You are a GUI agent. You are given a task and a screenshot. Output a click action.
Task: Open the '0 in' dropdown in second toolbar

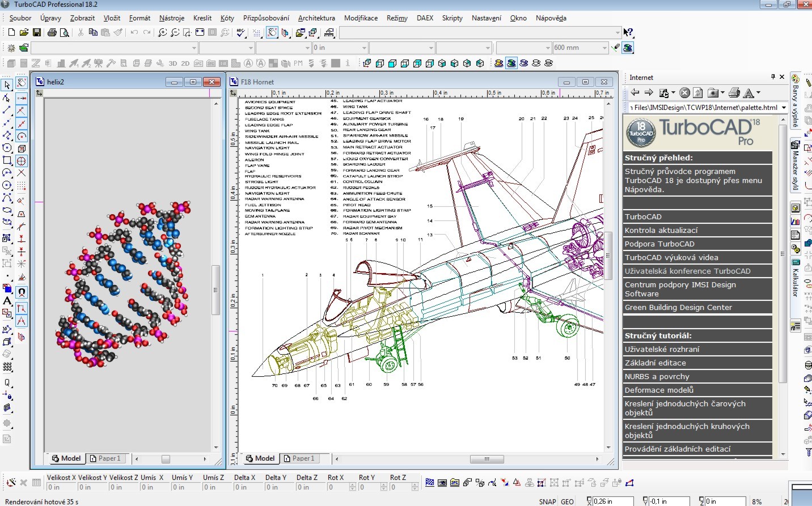click(x=365, y=48)
